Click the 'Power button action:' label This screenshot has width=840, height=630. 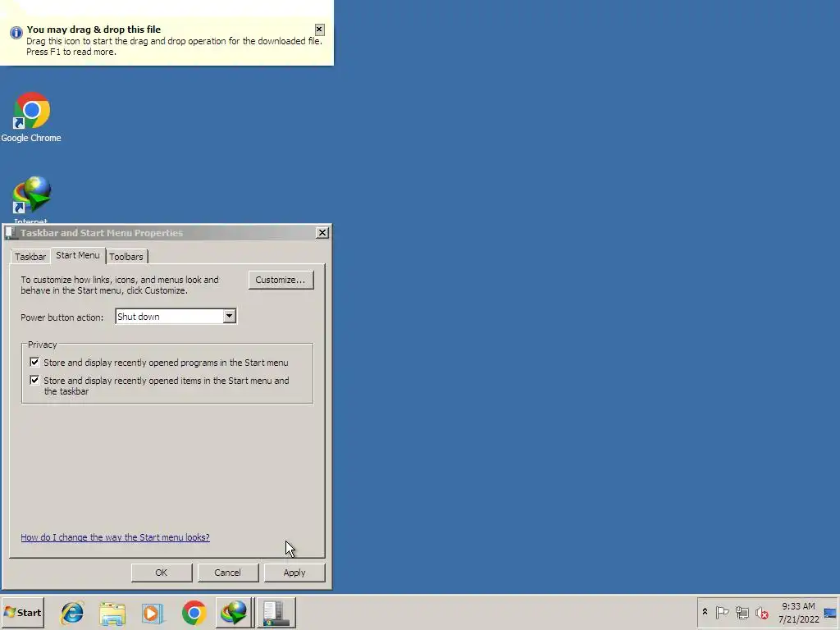click(x=62, y=317)
